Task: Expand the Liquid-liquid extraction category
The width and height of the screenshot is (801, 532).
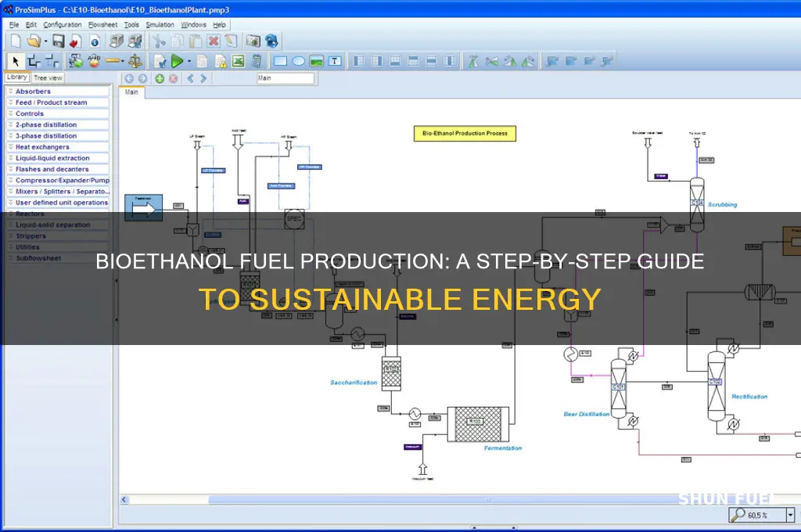Action: point(58,158)
